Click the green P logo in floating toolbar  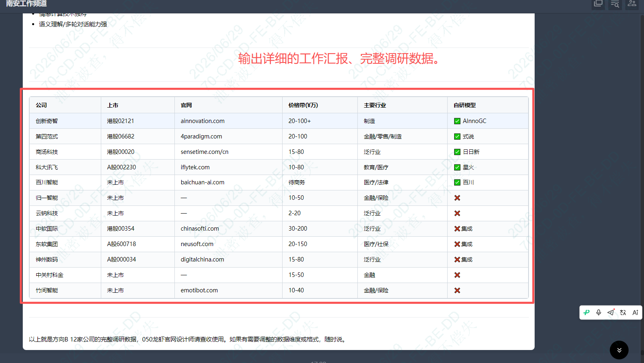[586, 312]
